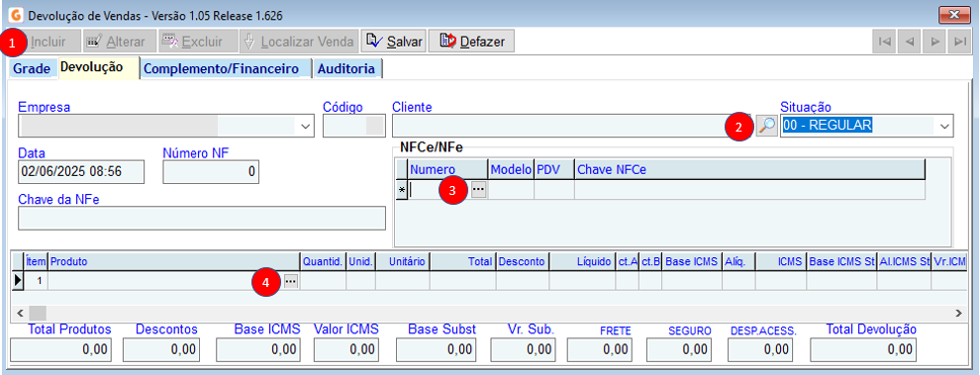Image resolution: width=980 pixels, height=375 pixels.
Task: Click the application icon in title bar
Action: click(17, 15)
